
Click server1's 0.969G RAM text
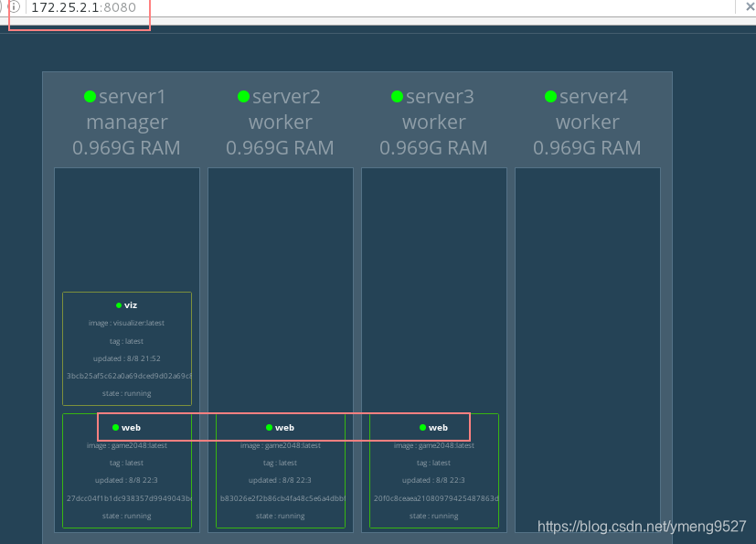point(126,147)
